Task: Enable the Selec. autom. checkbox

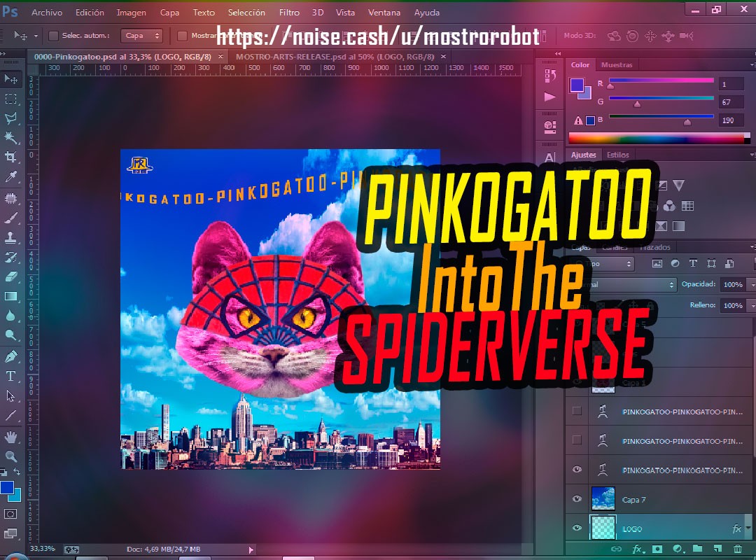Action: coord(53,36)
